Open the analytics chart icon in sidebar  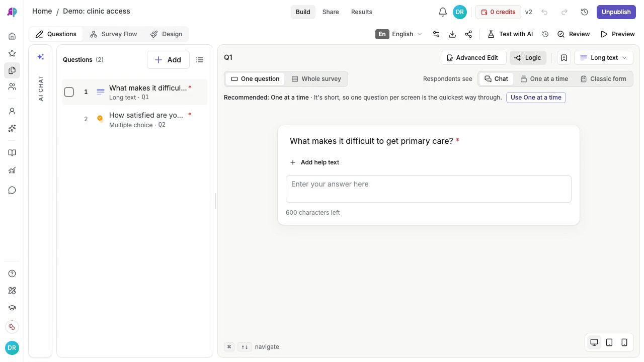point(12,170)
